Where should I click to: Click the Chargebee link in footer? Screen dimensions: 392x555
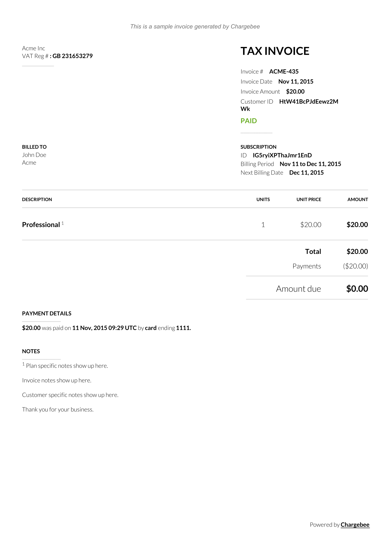tap(355, 525)
